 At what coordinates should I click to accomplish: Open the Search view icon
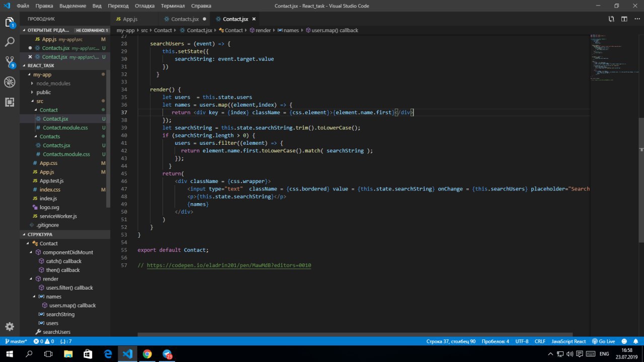point(10,42)
